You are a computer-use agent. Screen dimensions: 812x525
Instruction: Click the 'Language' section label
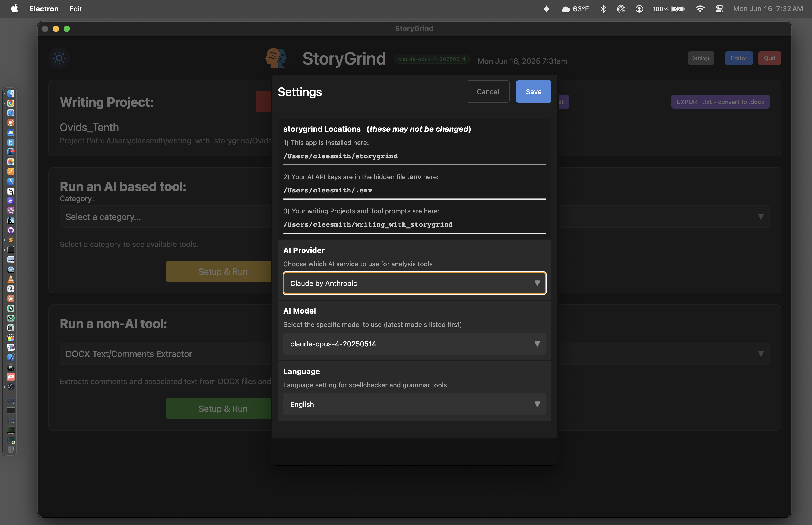pyautogui.click(x=302, y=371)
